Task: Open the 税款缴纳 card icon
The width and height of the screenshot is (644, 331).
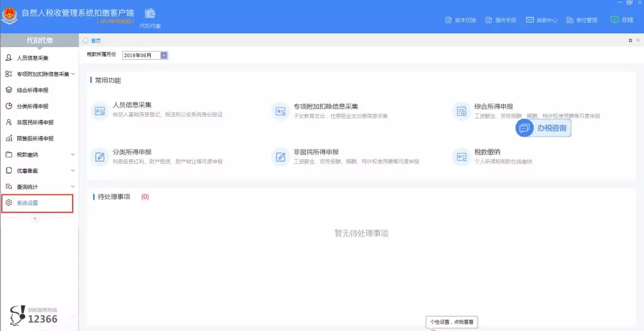Action: point(461,157)
